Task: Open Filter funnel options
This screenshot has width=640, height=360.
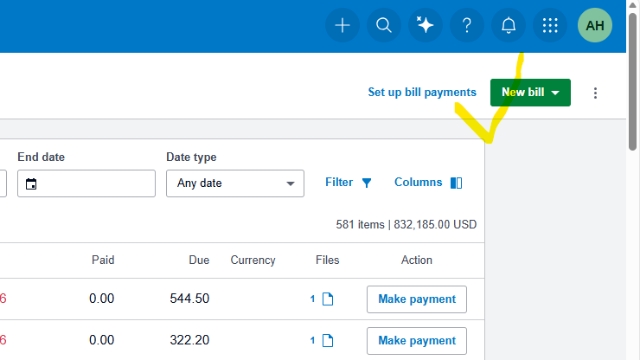Action: [x=349, y=182]
